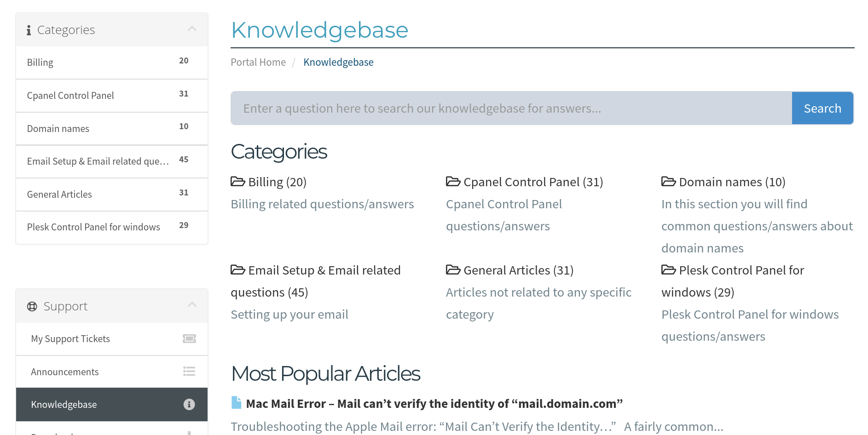868x435 pixels.
Task: Click the document icon beside Mac Mail Error article
Action: pos(236,403)
